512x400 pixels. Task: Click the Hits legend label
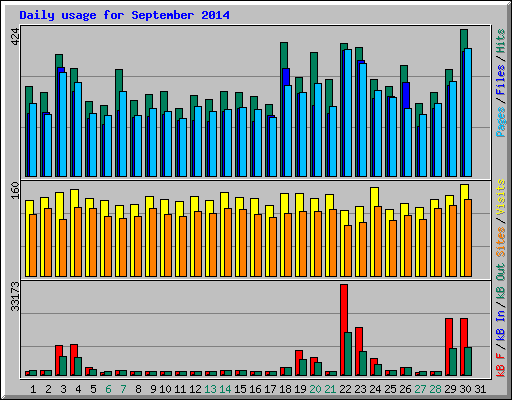(x=501, y=41)
